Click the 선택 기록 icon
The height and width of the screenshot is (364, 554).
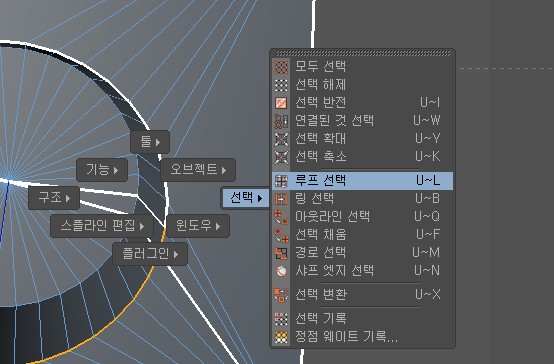[281, 319]
